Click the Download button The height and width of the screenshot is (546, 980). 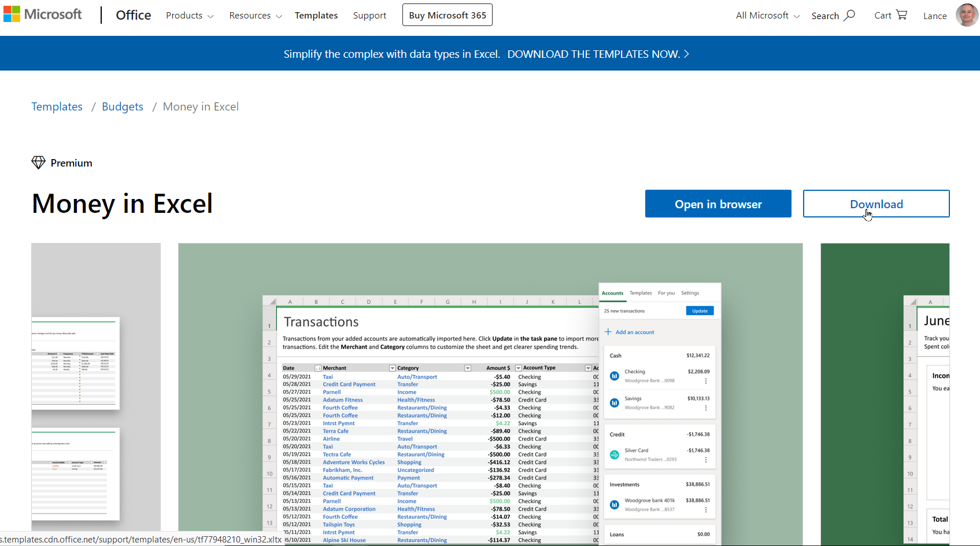(877, 204)
